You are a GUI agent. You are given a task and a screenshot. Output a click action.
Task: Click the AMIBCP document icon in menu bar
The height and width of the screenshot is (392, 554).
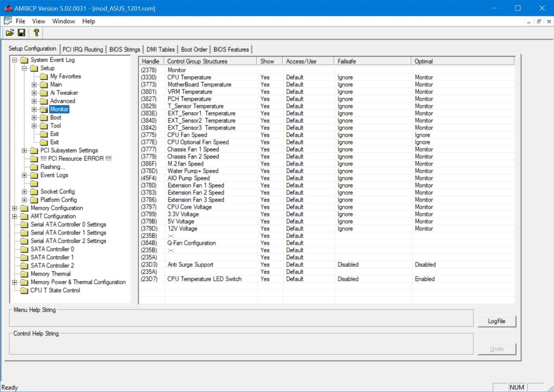point(8,21)
